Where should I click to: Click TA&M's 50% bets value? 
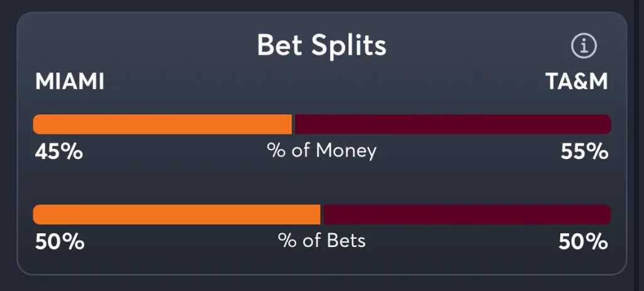pyautogui.click(x=583, y=242)
